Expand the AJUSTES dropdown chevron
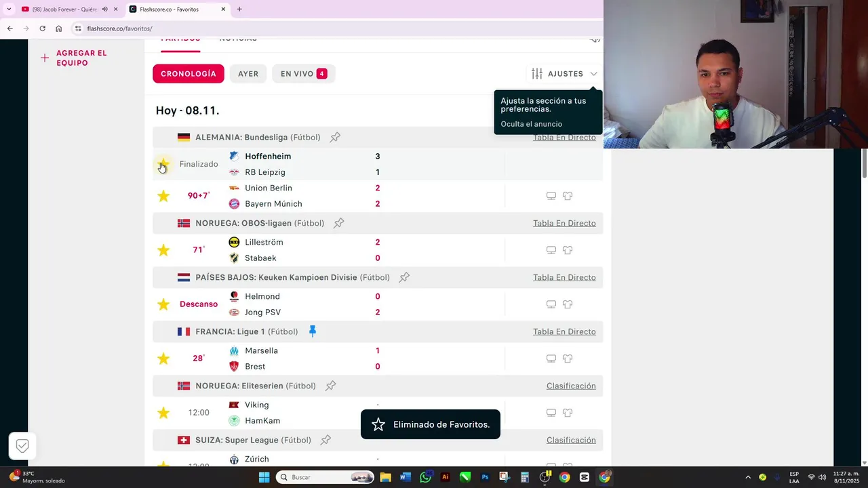This screenshot has height=488, width=868. [593, 73]
